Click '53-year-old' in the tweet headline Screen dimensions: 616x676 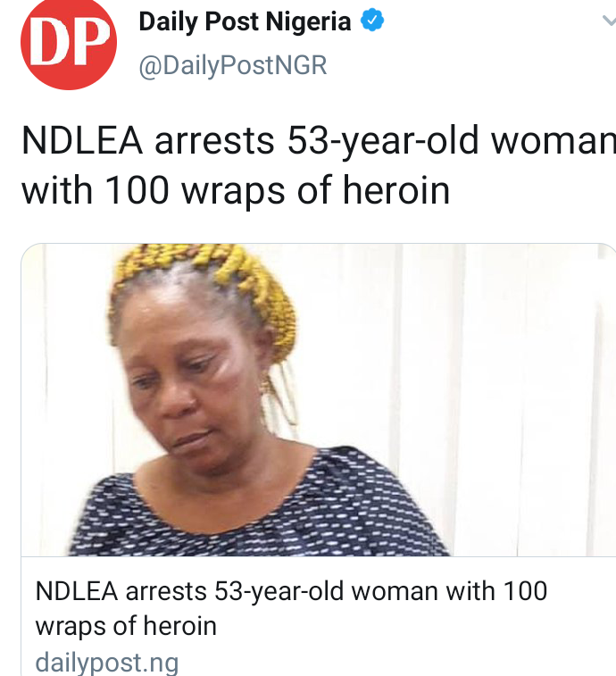(383, 141)
